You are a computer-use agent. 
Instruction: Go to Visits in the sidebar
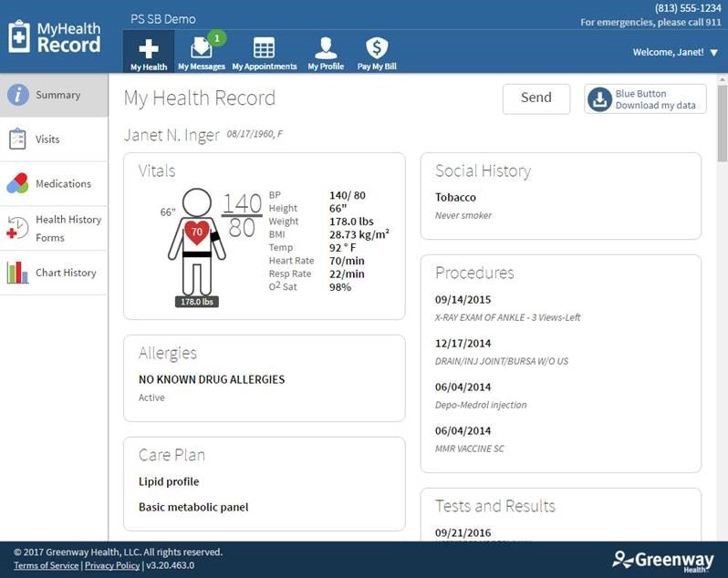(x=54, y=139)
